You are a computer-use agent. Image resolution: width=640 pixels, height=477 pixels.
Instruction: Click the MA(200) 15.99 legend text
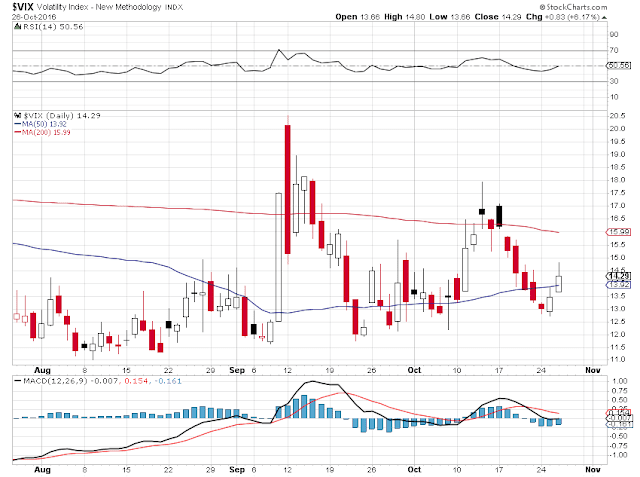pos(46,132)
